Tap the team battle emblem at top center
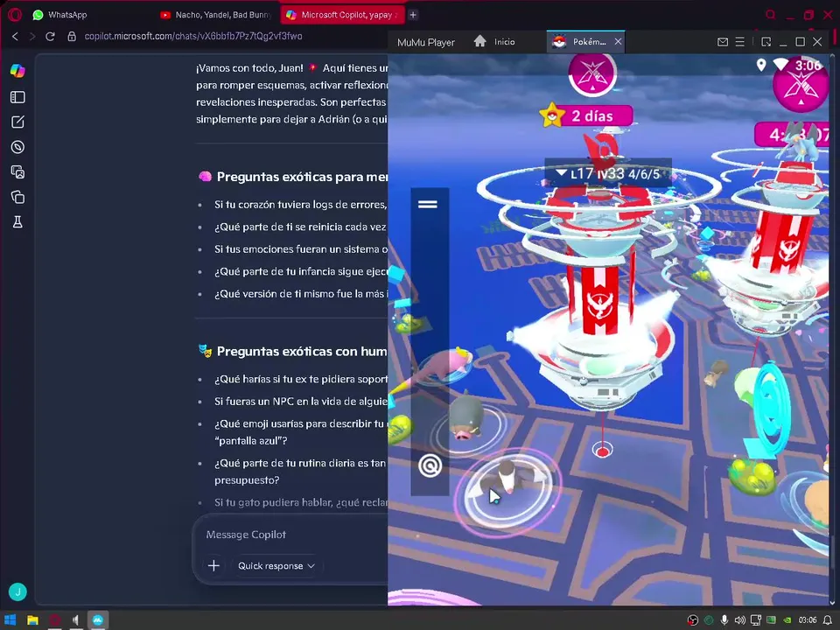This screenshot has width=840, height=630. coord(592,73)
